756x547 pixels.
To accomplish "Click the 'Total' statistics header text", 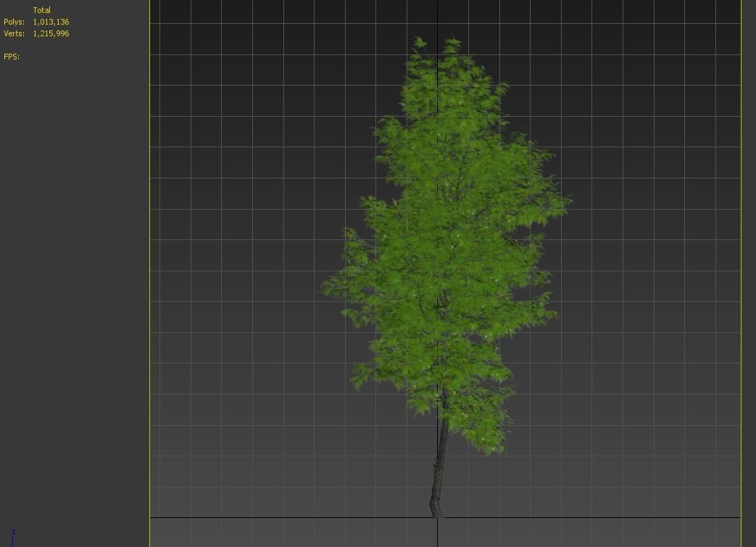I will tap(41, 10).
